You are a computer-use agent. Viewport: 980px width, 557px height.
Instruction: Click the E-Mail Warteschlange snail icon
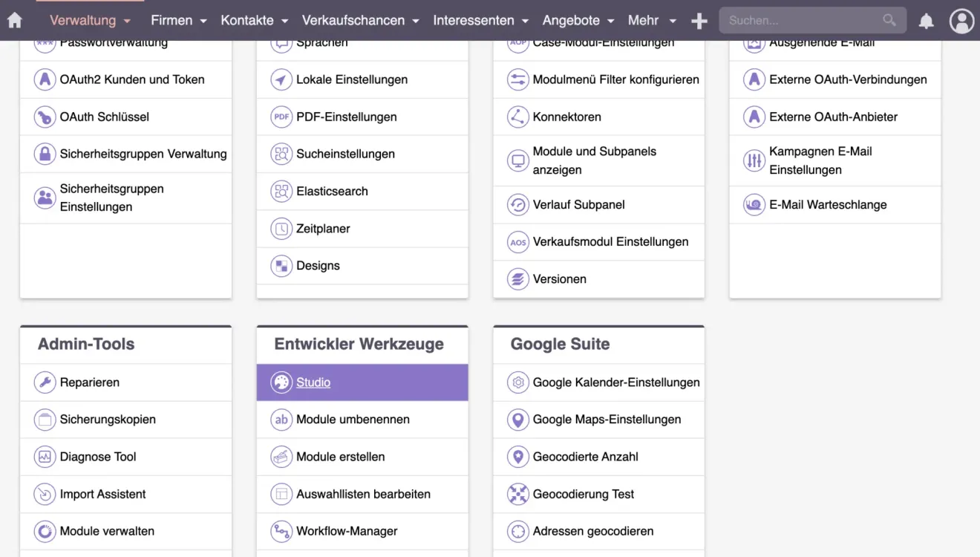click(754, 205)
